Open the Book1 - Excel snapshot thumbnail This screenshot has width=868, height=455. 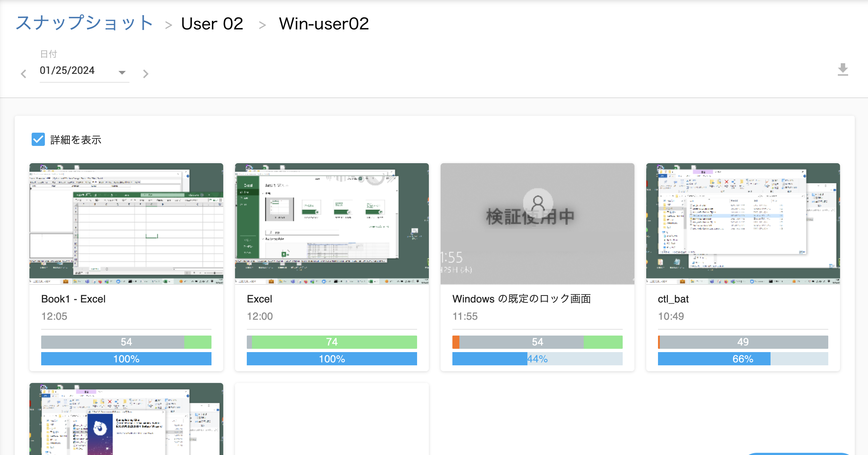point(126,224)
